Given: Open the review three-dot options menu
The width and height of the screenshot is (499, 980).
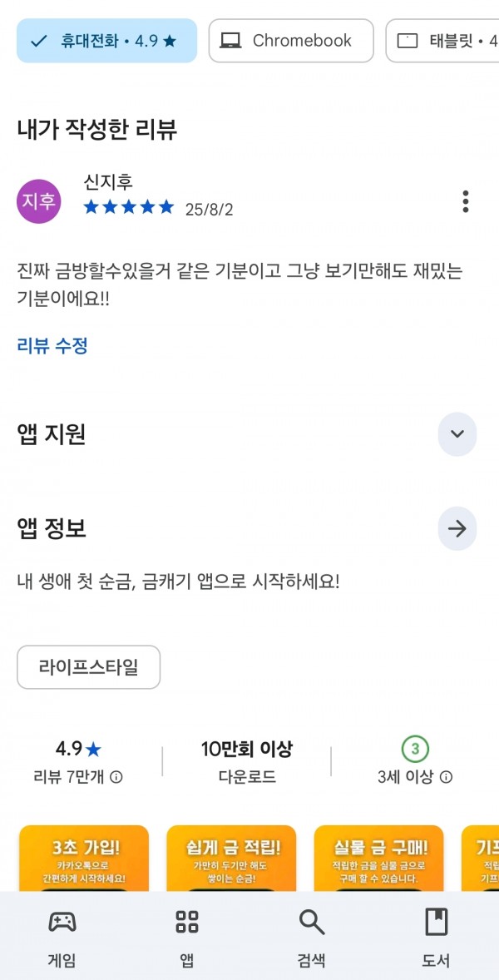Looking at the screenshot, I should pos(465,201).
